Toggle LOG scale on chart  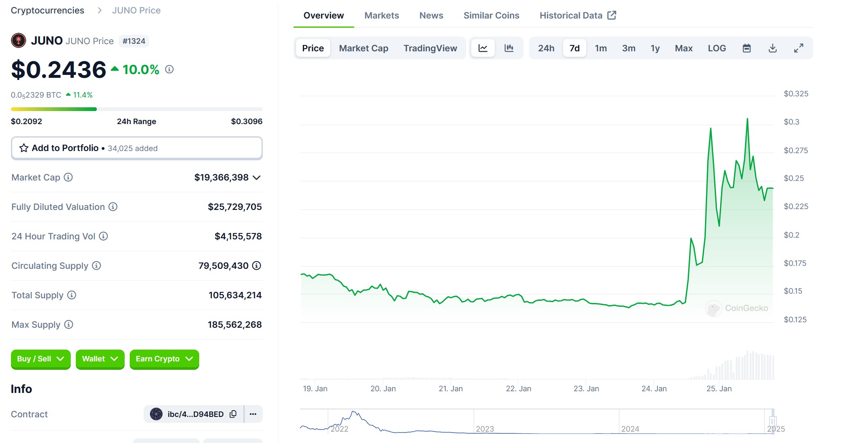[x=717, y=48]
